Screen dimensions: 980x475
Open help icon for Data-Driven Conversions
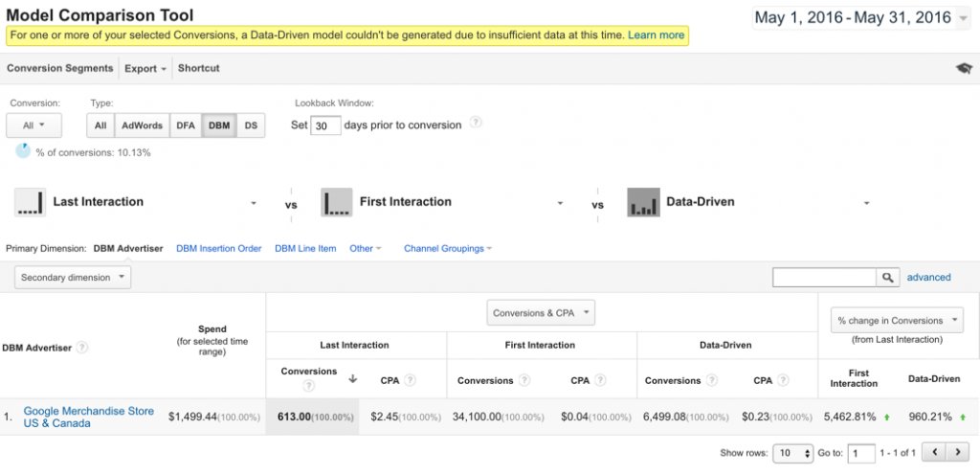coord(712,380)
